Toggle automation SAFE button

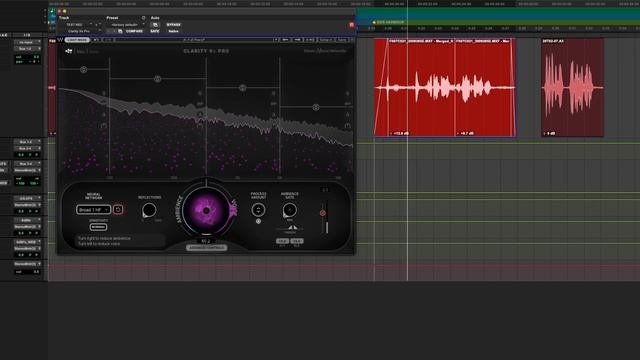[155, 31]
